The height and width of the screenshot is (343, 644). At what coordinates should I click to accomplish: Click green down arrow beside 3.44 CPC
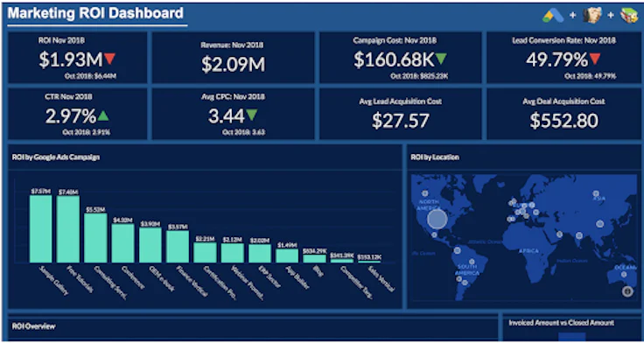[x=252, y=115]
